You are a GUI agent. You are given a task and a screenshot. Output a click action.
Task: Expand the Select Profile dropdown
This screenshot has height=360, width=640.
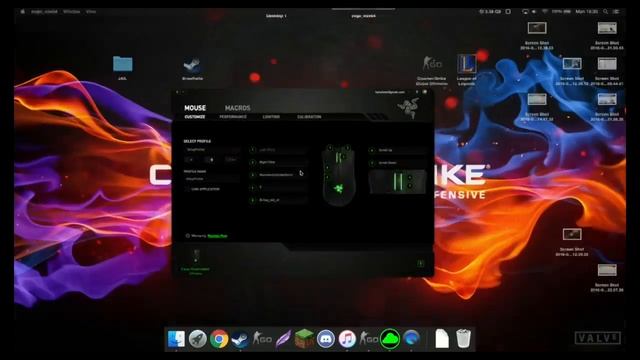[x=212, y=150]
